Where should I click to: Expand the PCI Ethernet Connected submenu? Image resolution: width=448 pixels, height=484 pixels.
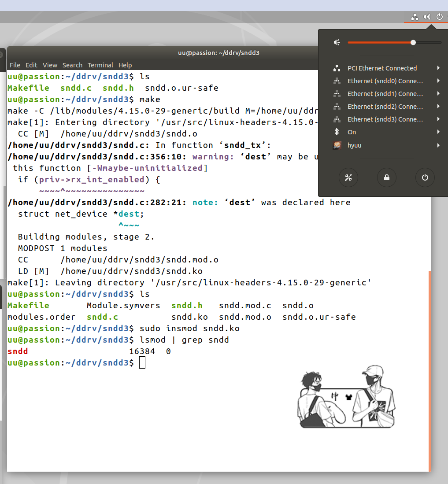tap(438, 68)
